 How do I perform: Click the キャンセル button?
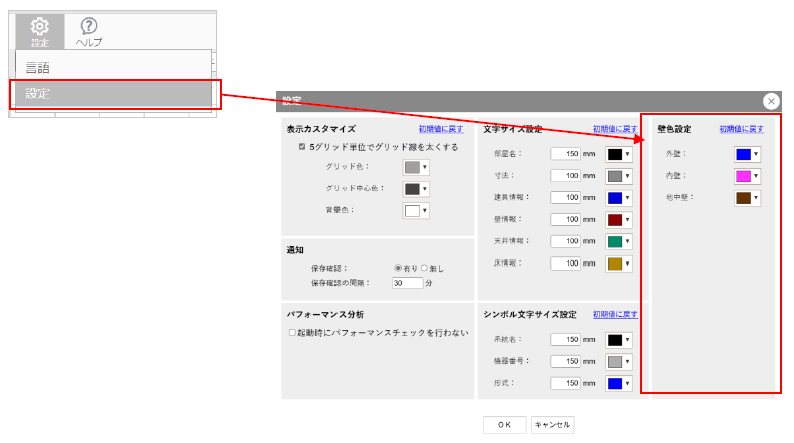[x=552, y=424]
